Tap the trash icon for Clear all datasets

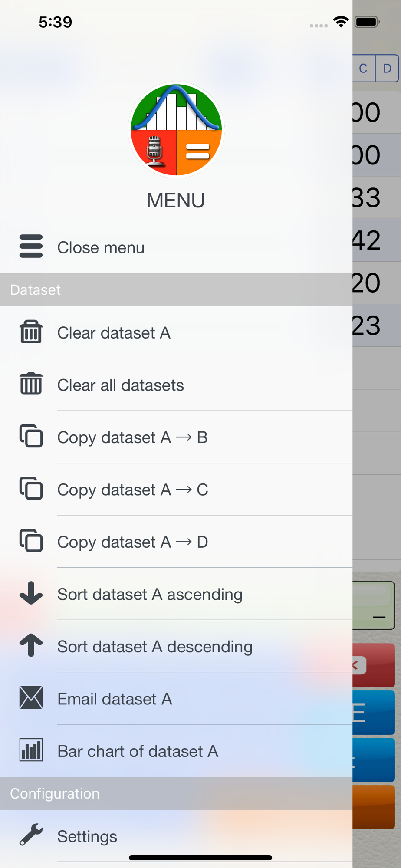31,384
